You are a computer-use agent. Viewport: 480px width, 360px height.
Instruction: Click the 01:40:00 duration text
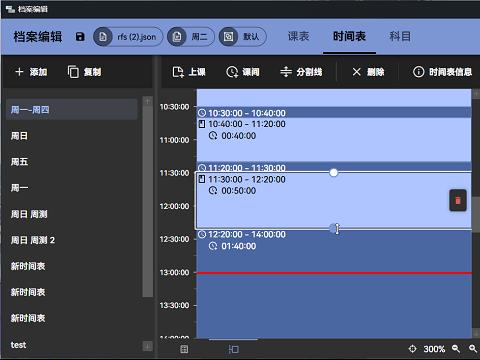(x=239, y=246)
